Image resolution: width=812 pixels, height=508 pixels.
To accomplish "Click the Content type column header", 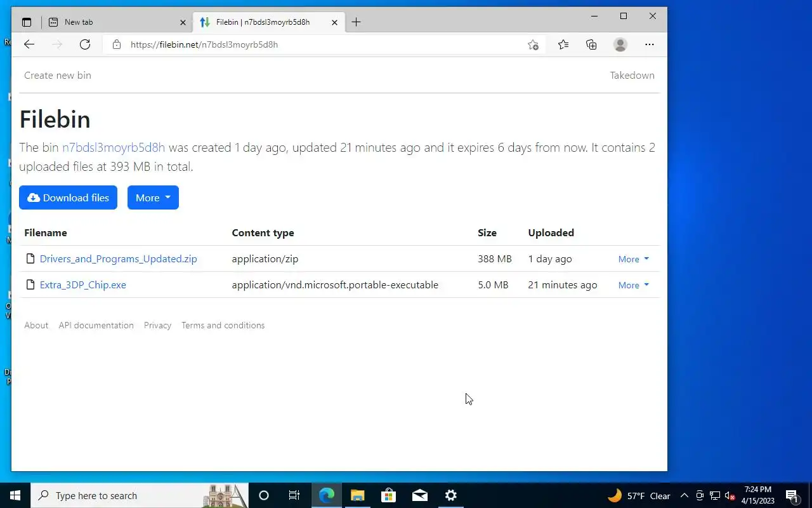I will click(x=263, y=232).
